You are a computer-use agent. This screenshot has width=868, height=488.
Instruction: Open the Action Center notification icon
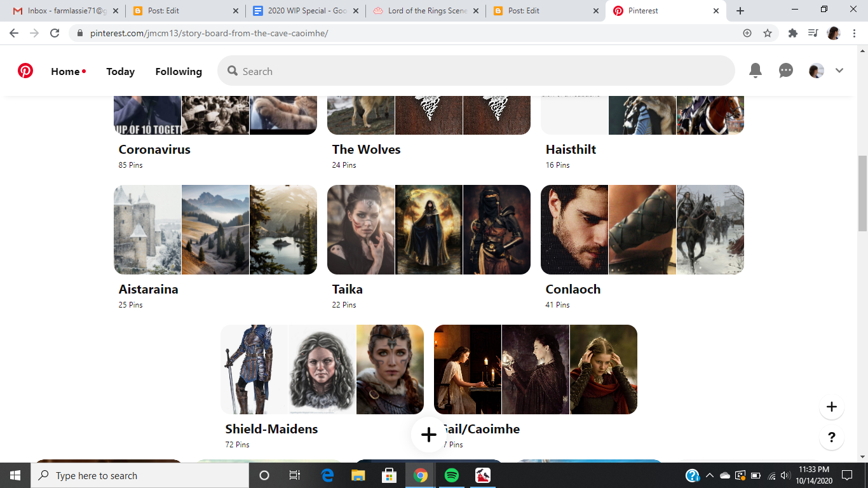847,475
